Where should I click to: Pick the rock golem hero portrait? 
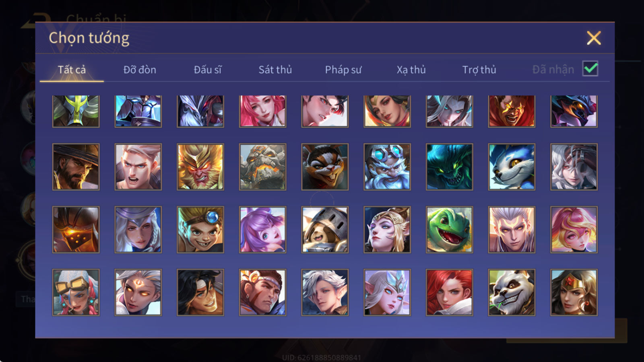pyautogui.click(x=262, y=167)
